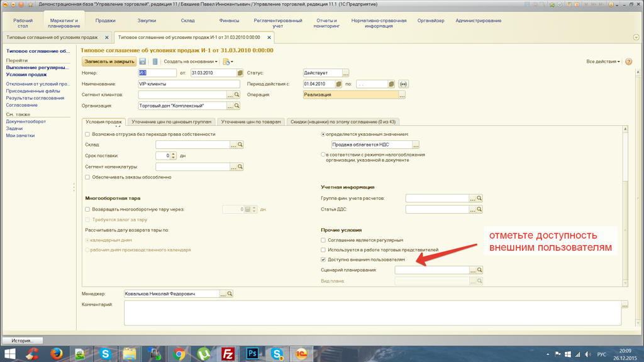Switch to the 1C application in the taskbar
This screenshot has height=362, width=644.
tap(301, 353)
